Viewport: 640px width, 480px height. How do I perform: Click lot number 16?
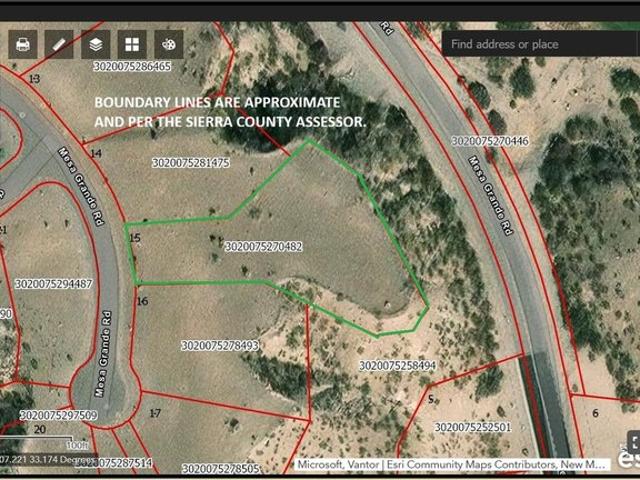point(142,301)
